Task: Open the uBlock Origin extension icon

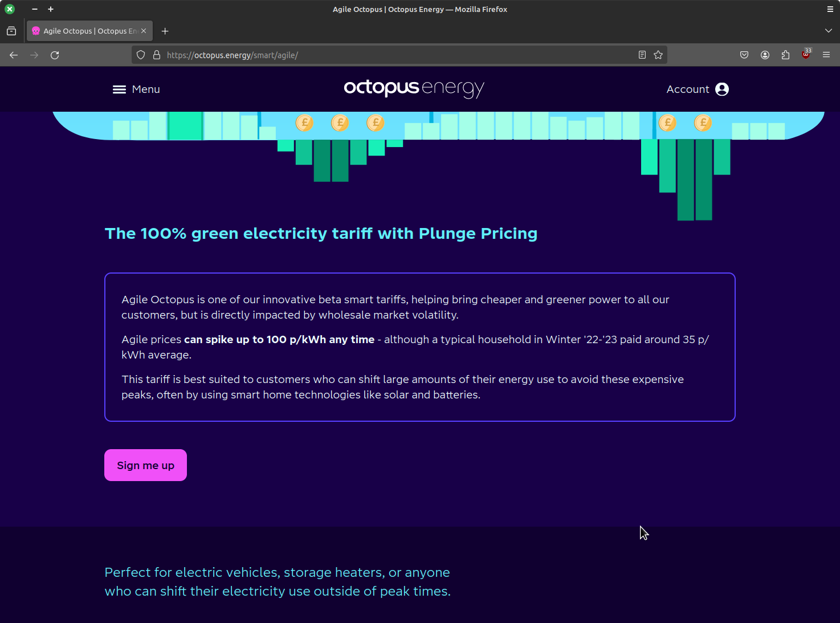Action: (x=806, y=55)
